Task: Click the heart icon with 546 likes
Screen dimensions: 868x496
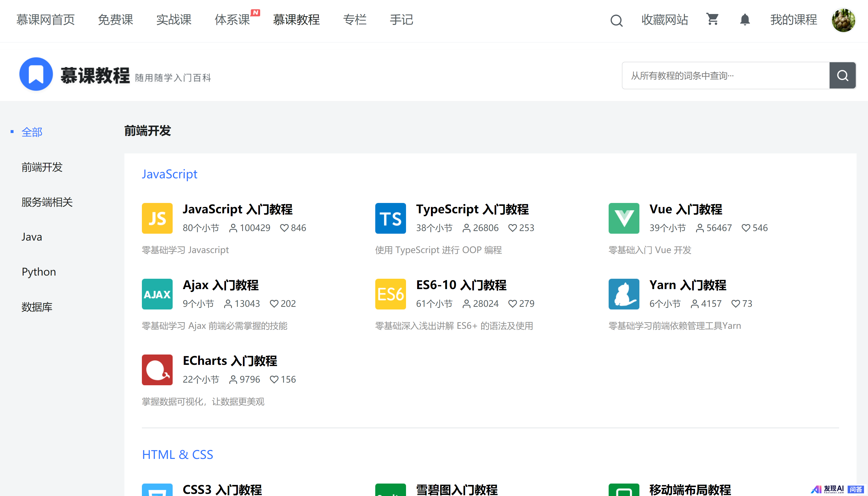Action: (745, 228)
